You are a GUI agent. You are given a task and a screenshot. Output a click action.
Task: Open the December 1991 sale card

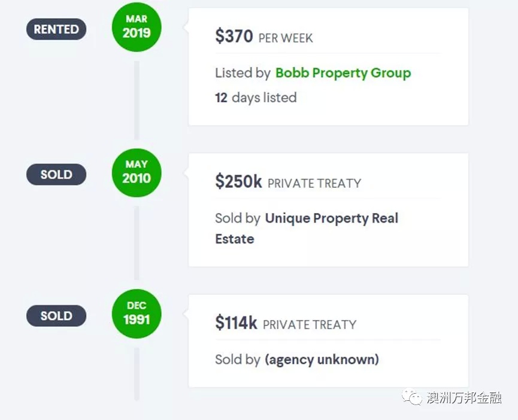click(x=328, y=341)
